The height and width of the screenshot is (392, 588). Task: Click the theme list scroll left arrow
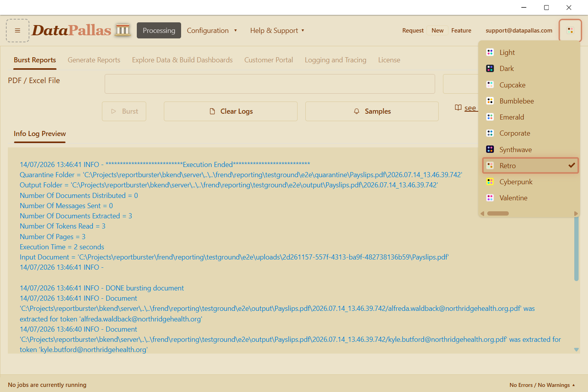[483, 214]
